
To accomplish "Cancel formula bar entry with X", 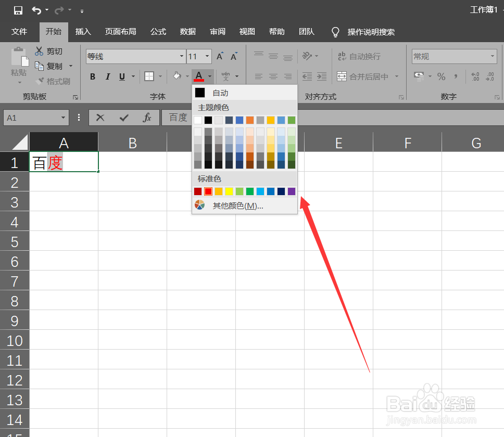I will coord(100,118).
